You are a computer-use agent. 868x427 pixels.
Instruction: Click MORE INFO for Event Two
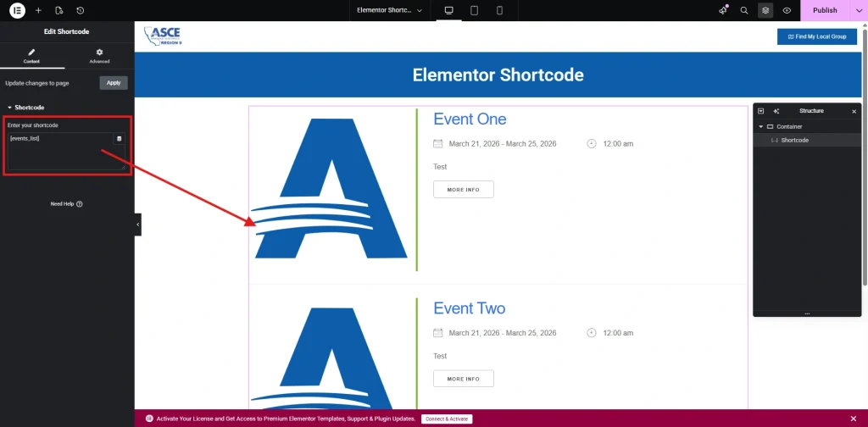click(464, 379)
